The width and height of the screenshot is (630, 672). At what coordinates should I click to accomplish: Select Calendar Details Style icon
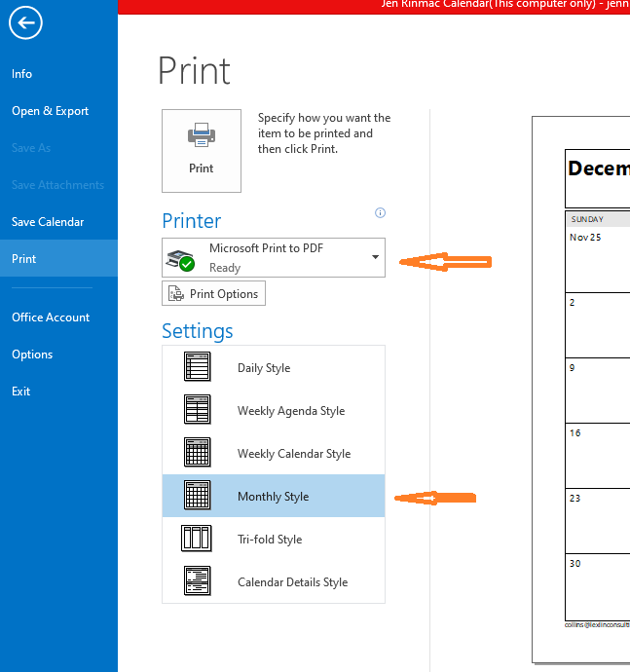(x=197, y=580)
